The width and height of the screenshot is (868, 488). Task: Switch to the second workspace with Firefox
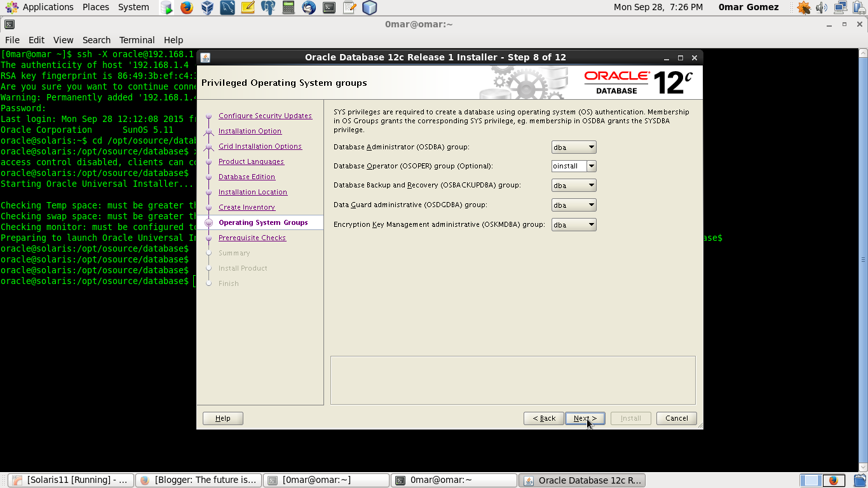833,480
